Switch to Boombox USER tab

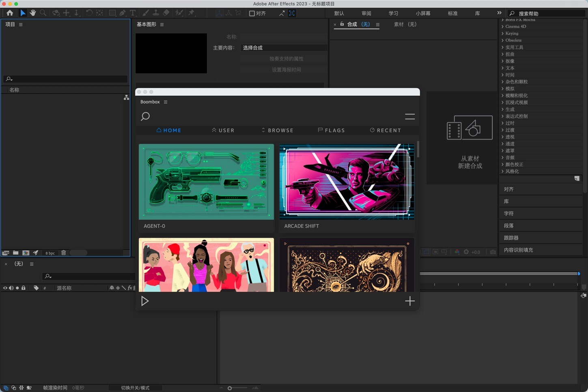pos(223,130)
